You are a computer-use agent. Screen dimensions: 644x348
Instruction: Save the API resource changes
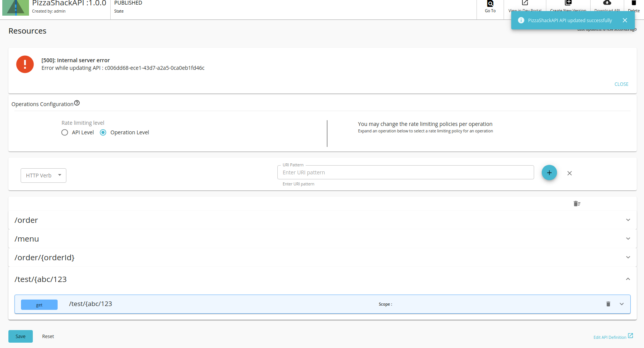20,336
